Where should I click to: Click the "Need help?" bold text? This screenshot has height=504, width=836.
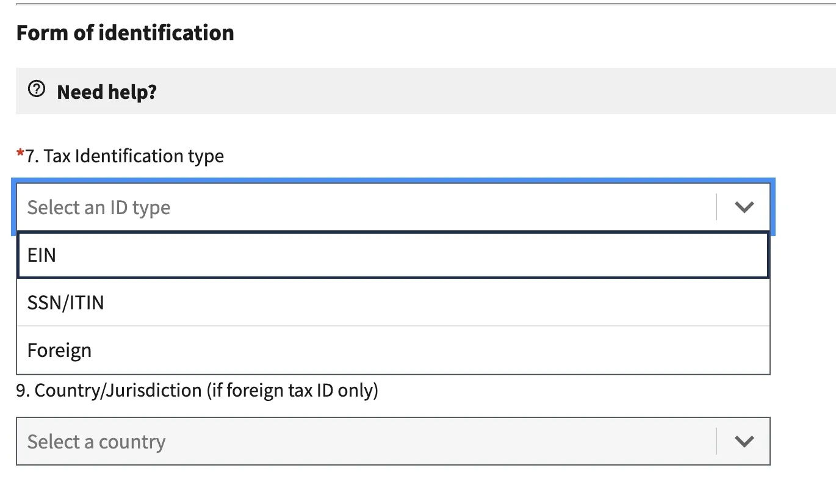(107, 92)
